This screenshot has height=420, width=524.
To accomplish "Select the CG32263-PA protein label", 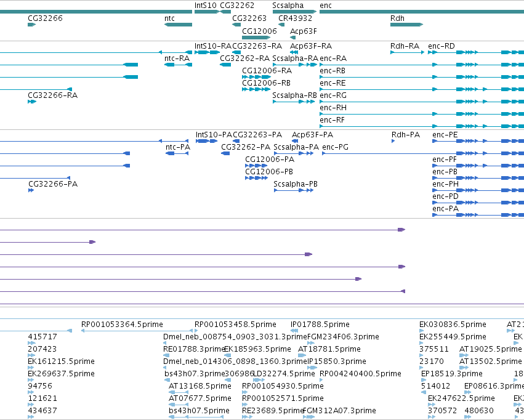I will (257, 135).
